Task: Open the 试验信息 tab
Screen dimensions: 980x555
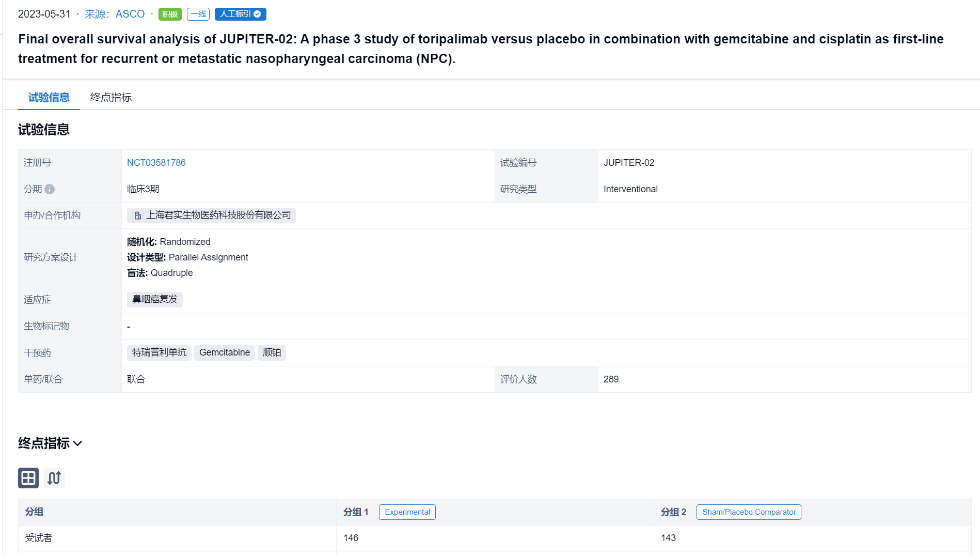Action: pos(49,97)
